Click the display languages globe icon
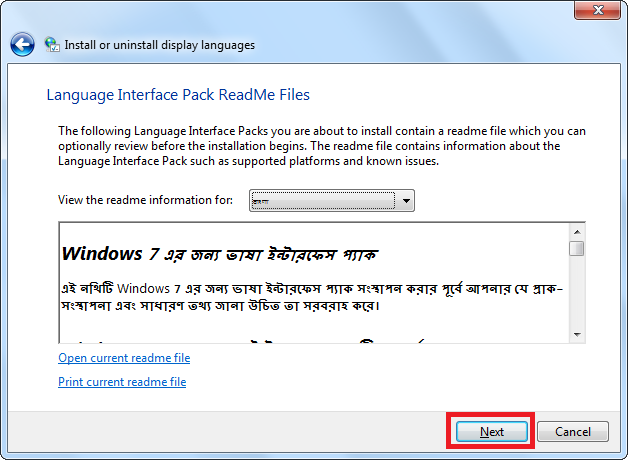Screen dimensions: 628x460 52,44
